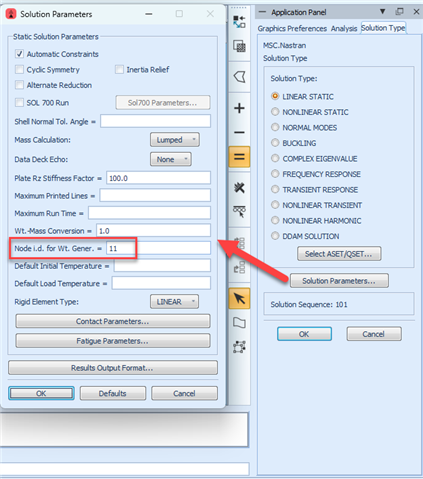
Task: Open the Mass Calculation Lumped dropdown
Action: [175, 140]
